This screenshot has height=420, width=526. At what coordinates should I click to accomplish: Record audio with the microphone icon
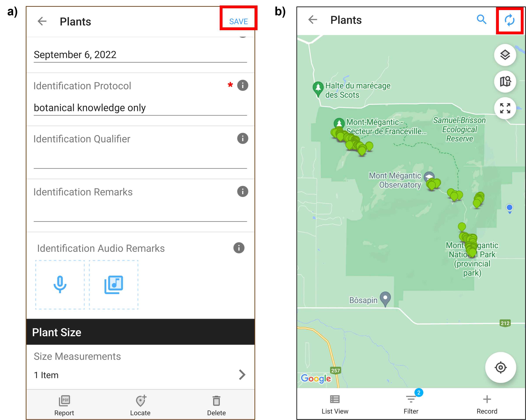coord(60,285)
